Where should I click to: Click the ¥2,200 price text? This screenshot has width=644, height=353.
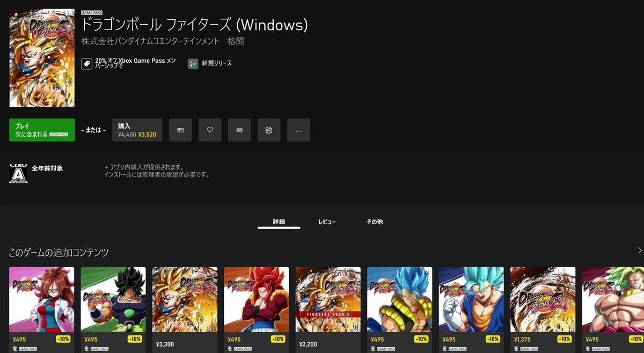(x=308, y=344)
